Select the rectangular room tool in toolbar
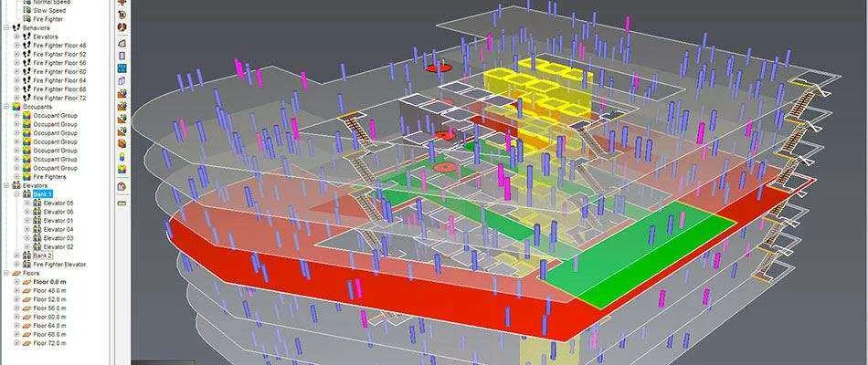 pyautogui.click(x=122, y=56)
